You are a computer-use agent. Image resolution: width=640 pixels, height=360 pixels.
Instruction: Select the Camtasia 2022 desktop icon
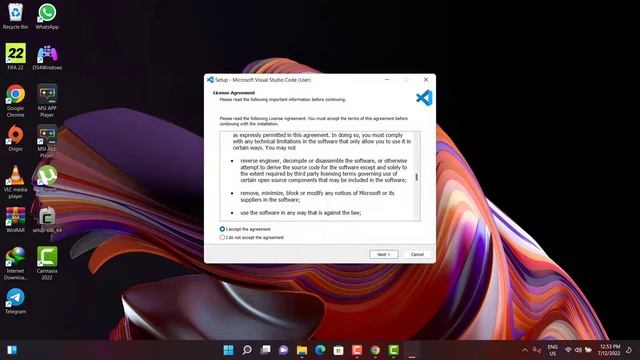pyautogui.click(x=47, y=263)
